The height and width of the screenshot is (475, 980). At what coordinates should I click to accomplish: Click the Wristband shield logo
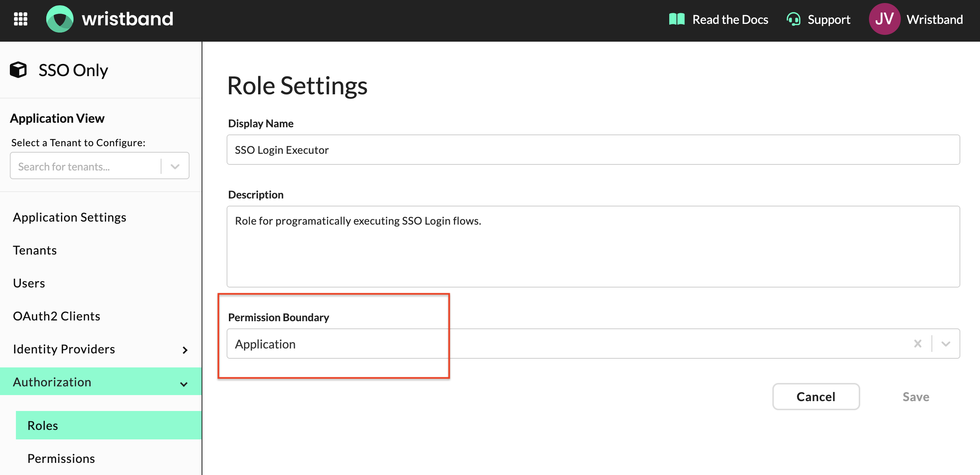point(60,19)
